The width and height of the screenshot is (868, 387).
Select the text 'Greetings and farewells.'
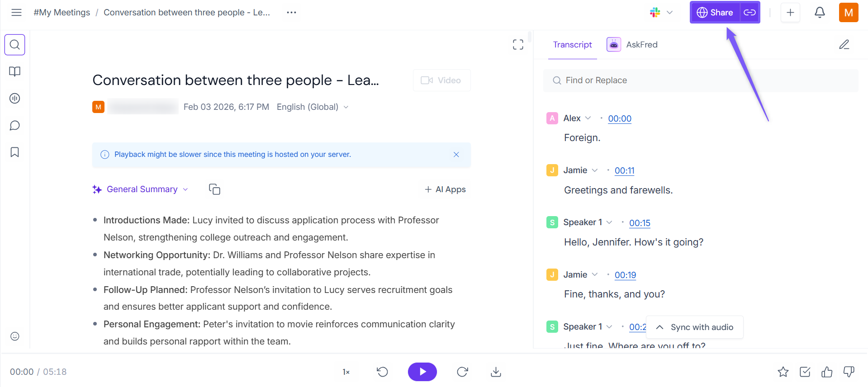tap(618, 190)
